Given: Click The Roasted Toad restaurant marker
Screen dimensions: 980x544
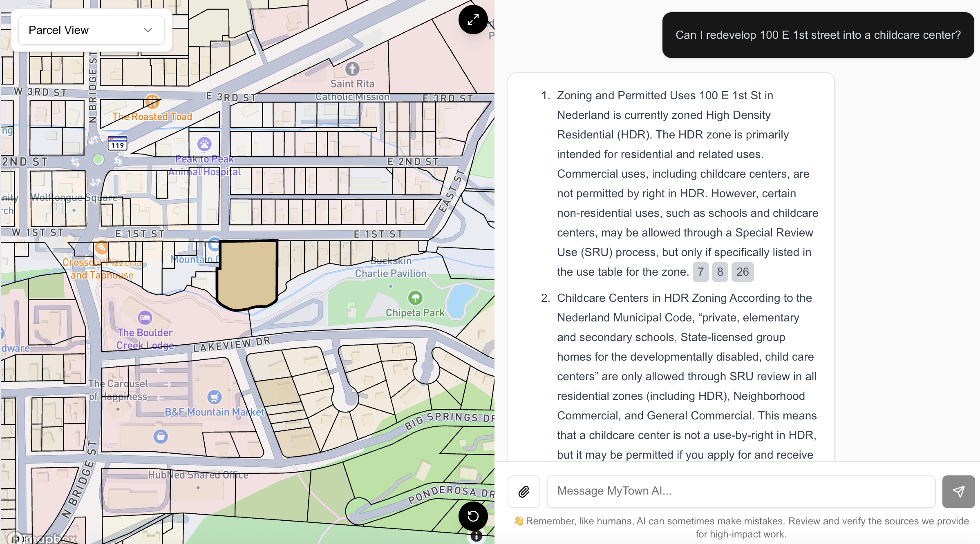Looking at the screenshot, I should tap(152, 101).
